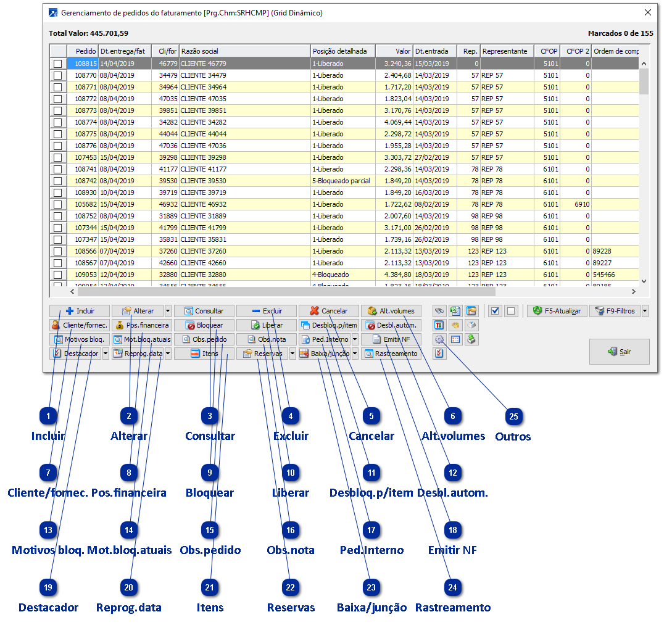Mark the checkbox on row 108742

(x=57, y=181)
